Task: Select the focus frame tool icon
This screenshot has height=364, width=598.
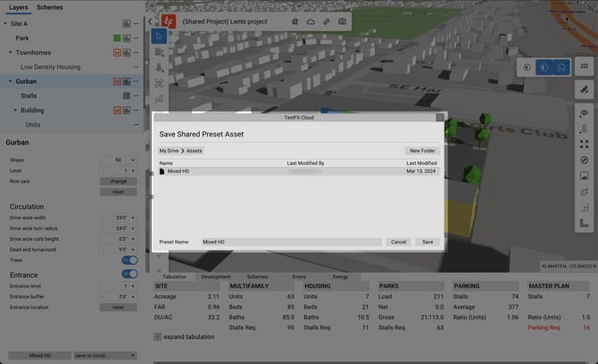Action: (x=159, y=84)
